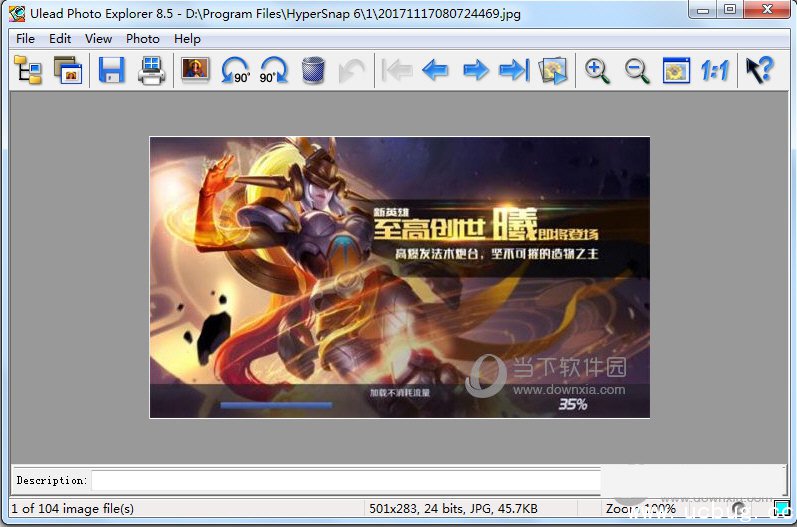The width and height of the screenshot is (797, 527).
Task: Open the thumbnail viewer window icon
Action: (x=68, y=71)
